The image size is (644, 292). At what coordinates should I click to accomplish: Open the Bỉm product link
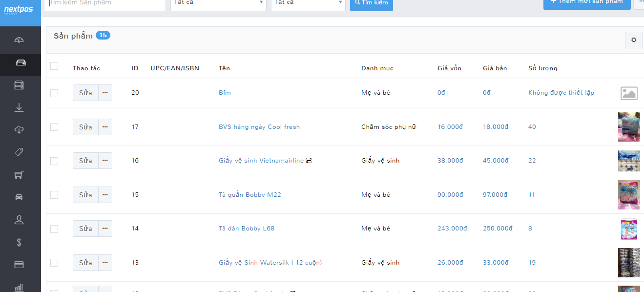click(x=225, y=93)
